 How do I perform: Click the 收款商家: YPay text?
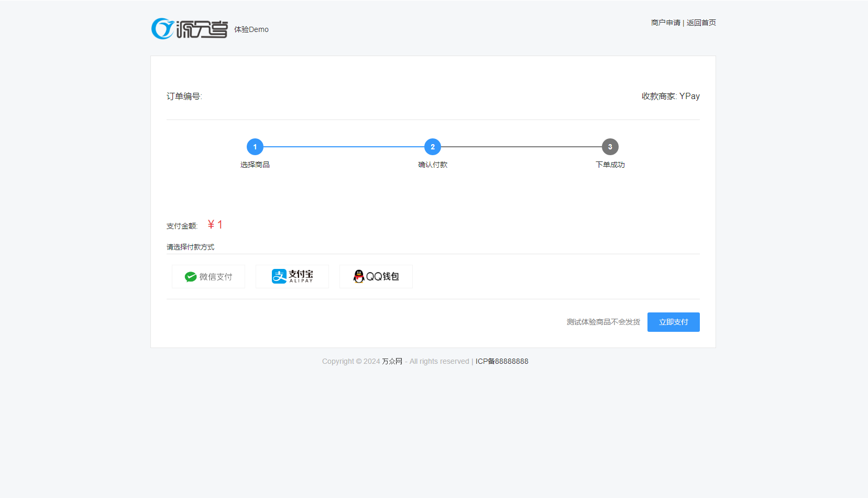coord(671,96)
